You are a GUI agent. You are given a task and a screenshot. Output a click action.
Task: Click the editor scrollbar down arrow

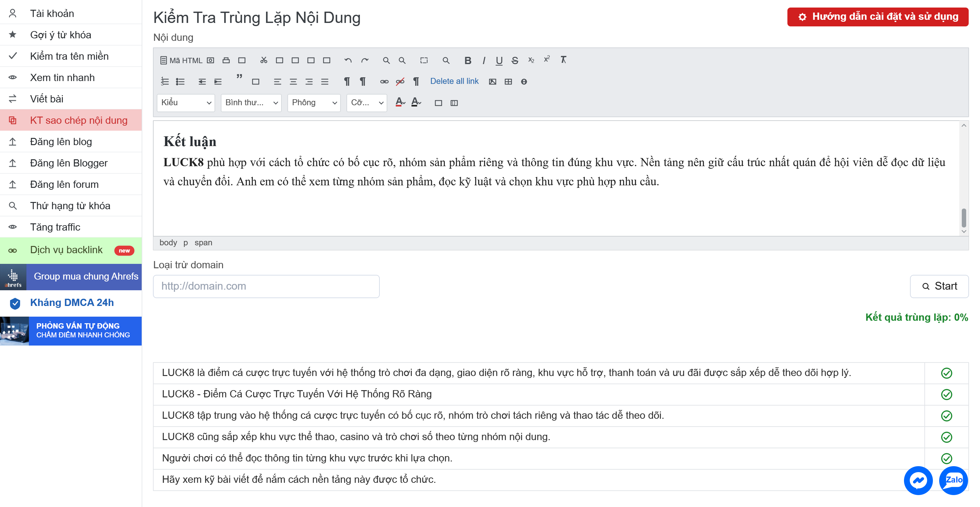pos(964,231)
